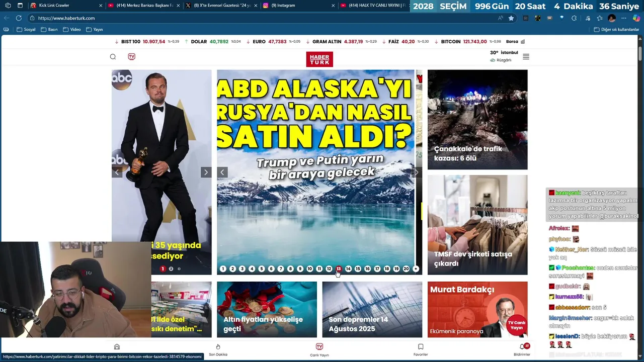Open Son depremler 14 Ağustos 2025 card
Image resolution: width=644 pixels, height=362 pixels.
click(372, 309)
